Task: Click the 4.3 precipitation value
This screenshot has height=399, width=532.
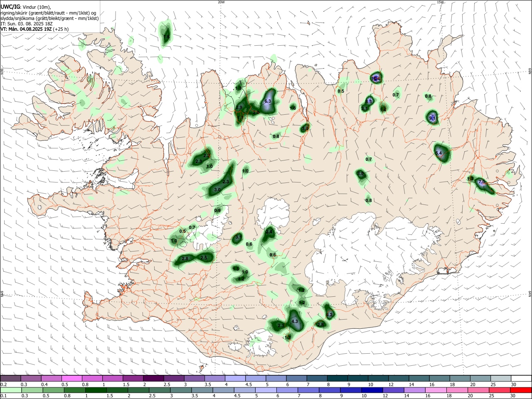Action: point(295,322)
